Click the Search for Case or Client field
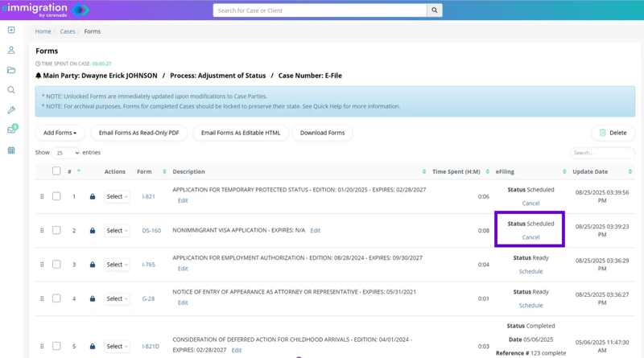 [x=320, y=10]
